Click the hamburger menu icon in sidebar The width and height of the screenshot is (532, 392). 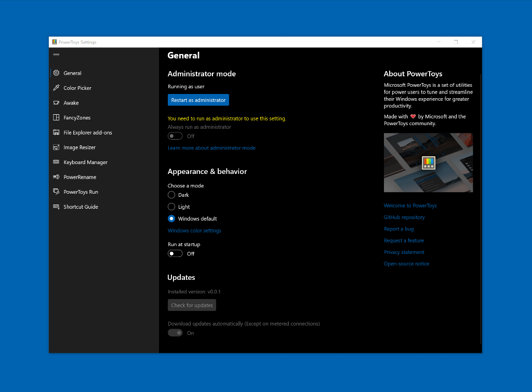[56, 54]
